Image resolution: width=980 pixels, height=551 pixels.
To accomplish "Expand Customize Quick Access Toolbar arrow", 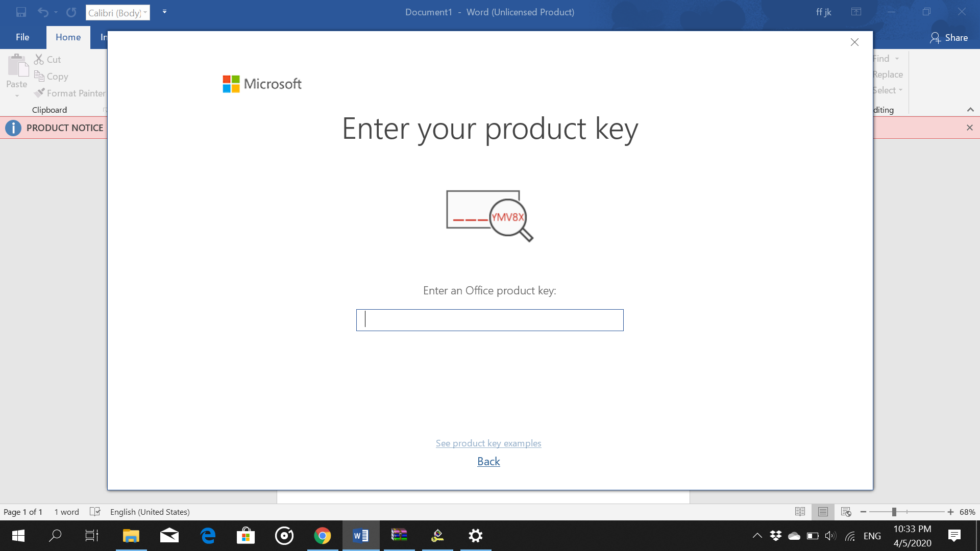I will click(x=164, y=12).
